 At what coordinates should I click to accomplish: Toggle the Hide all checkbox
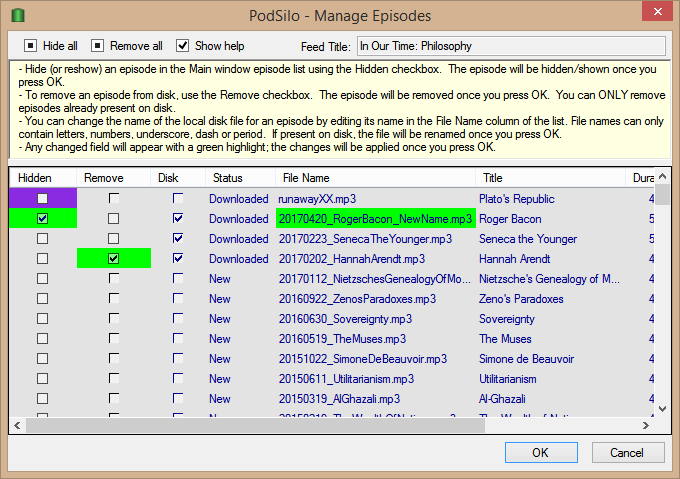(30, 46)
